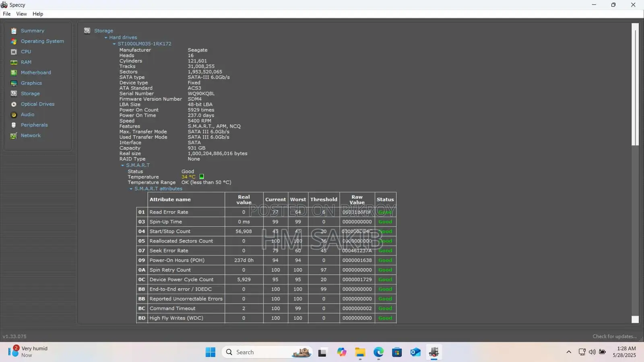
Task: Click the taskbar Search box
Action: pyautogui.click(x=267, y=352)
